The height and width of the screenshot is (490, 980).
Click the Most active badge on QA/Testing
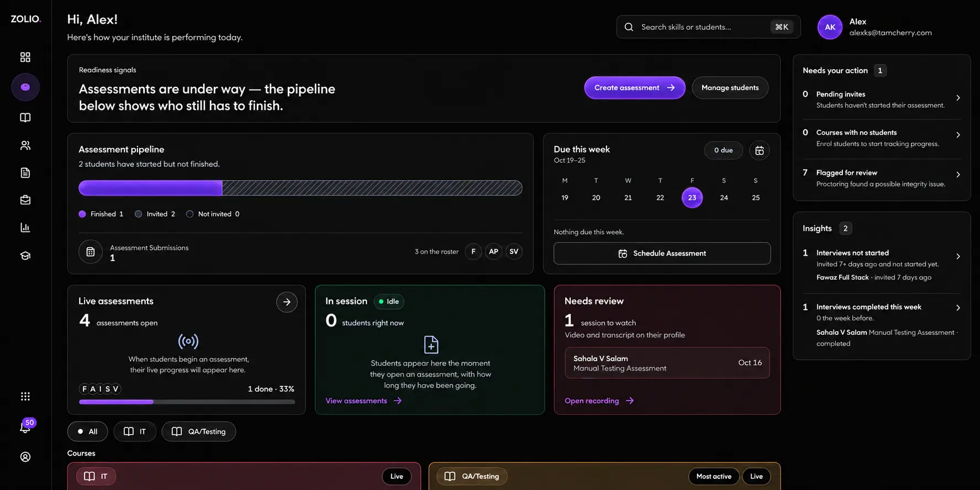714,476
